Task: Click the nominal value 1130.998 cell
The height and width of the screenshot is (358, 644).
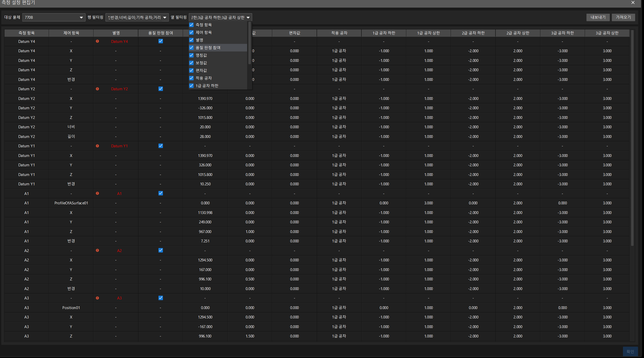Action: coord(205,213)
